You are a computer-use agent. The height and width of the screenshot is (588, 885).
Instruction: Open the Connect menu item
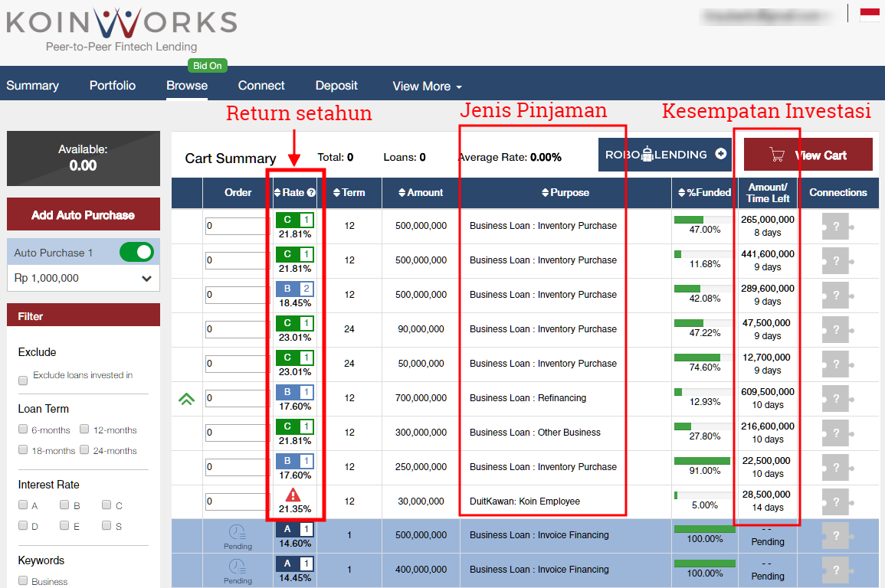click(x=261, y=86)
